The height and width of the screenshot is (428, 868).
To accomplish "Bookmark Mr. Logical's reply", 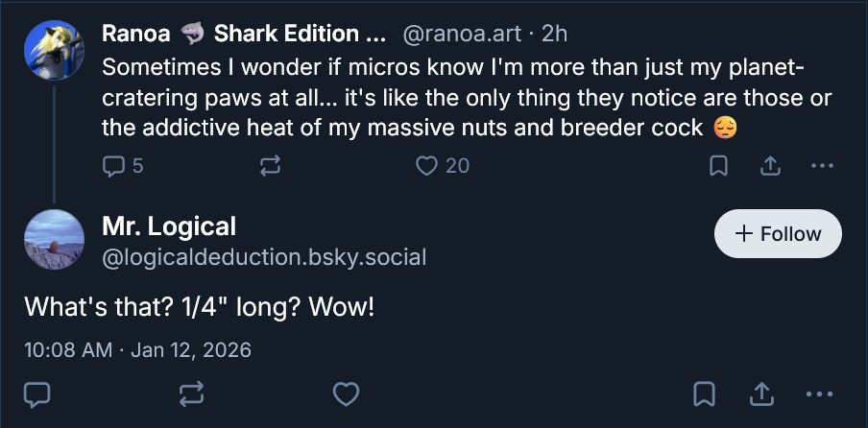I will point(703,393).
